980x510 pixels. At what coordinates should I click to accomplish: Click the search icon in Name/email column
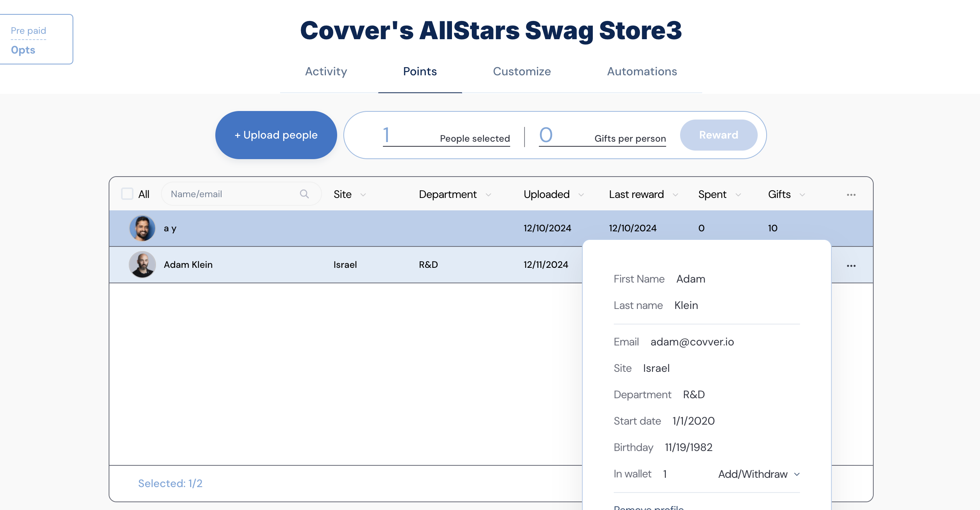click(x=305, y=194)
